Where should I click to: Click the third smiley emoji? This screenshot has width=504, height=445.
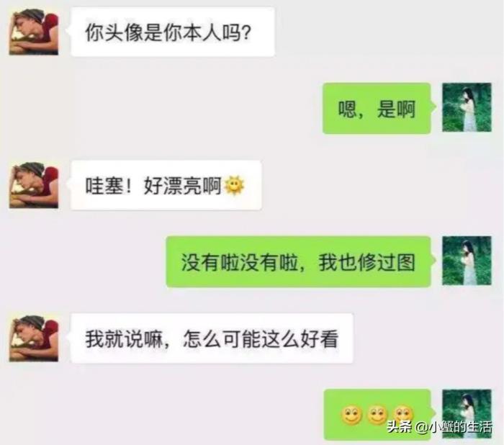pyautogui.click(x=403, y=414)
